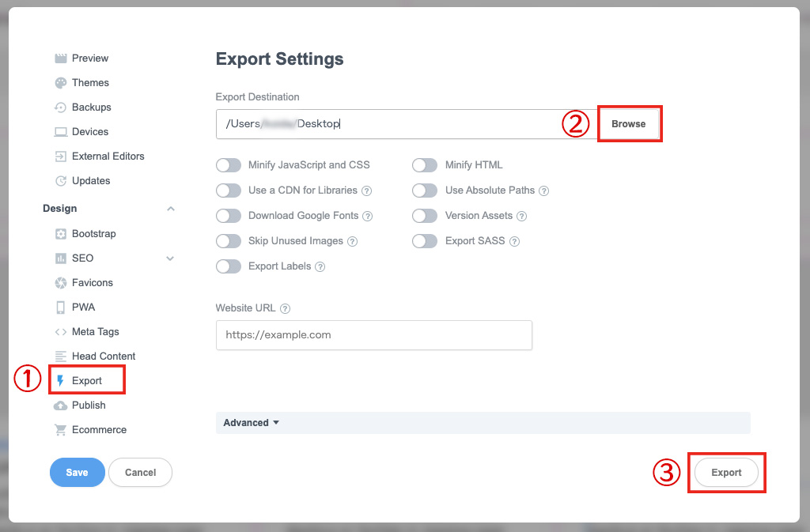Image resolution: width=810 pixels, height=532 pixels.
Task: Click the Ecommerce shopping cart icon
Action: click(x=60, y=430)
